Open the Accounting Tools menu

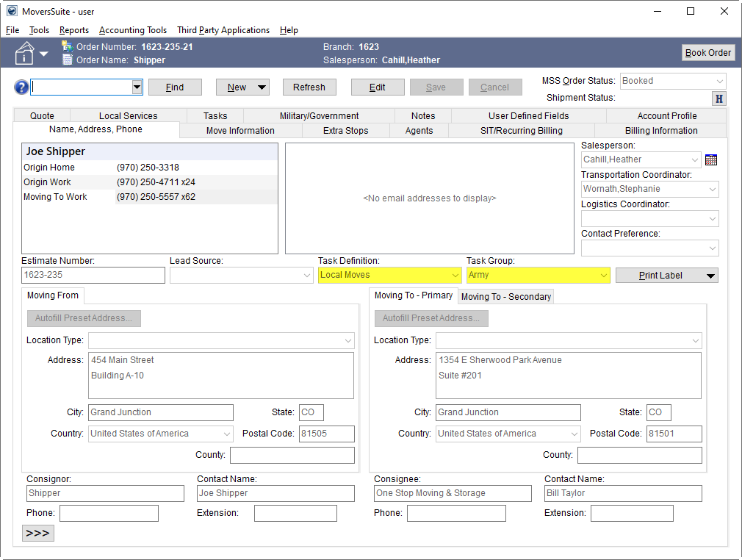click(133, 30)
